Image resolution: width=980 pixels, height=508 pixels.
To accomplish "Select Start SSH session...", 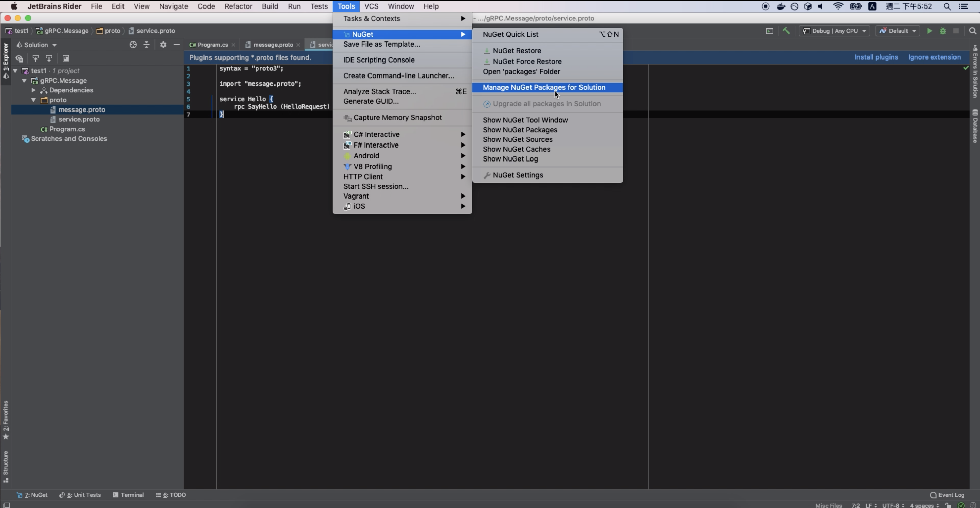I will 402,186.
